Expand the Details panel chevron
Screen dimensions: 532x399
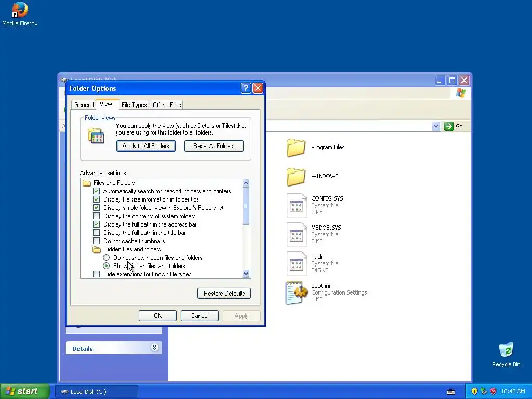pyautogui.click(x=154, y=347)
